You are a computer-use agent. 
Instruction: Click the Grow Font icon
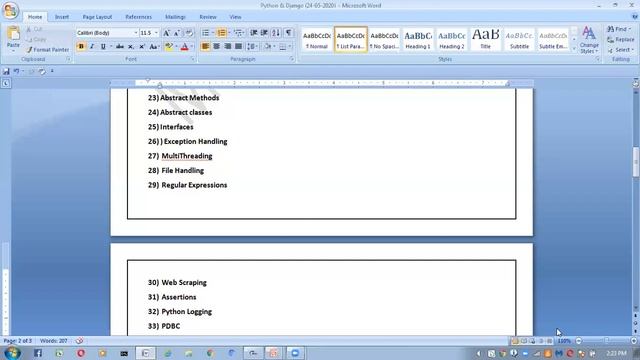[166, 33]
